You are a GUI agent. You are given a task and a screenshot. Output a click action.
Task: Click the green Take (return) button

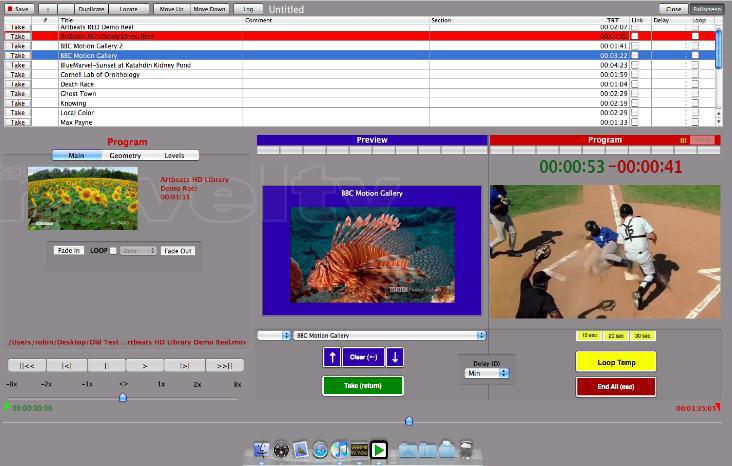[x=362, y=385]
